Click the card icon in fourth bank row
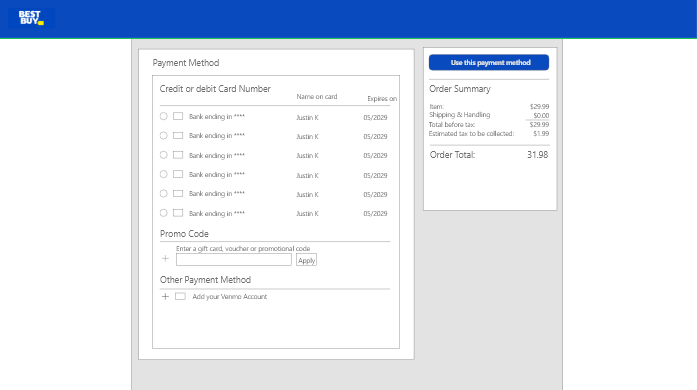Image resolution: width=697 pixels, height=390 pixels. 178,174
